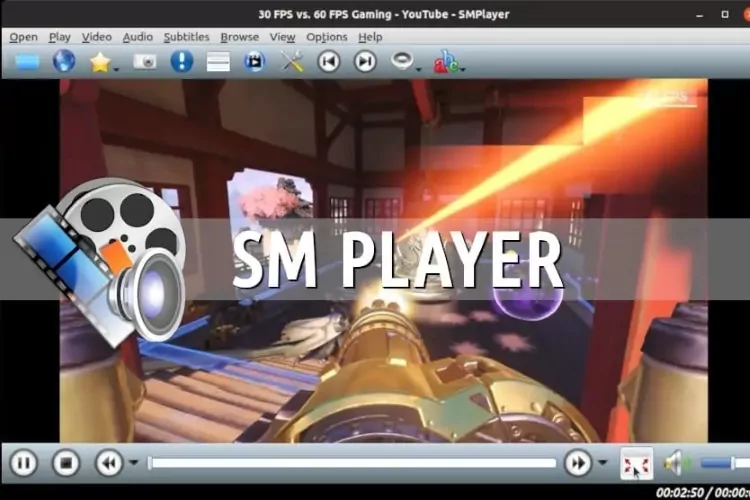Show file info with the exclamation icon

182,61
